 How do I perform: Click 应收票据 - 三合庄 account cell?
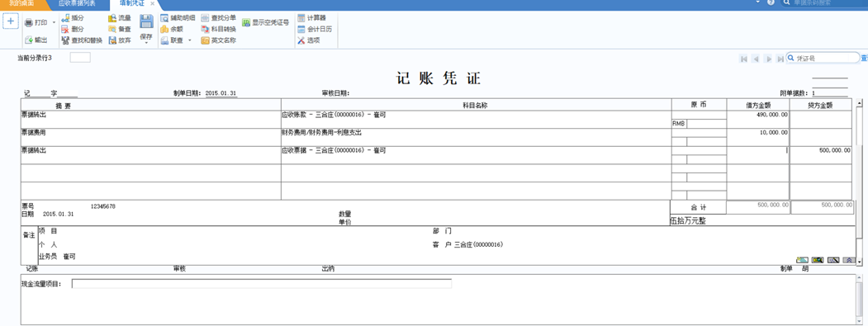coord(476,155)
